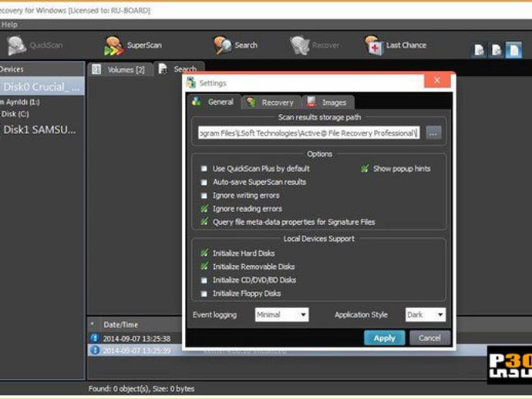This screenshot has height=399, width=532.
Task: Enable Auto-save SuperScan results
Action: [204, 183]
